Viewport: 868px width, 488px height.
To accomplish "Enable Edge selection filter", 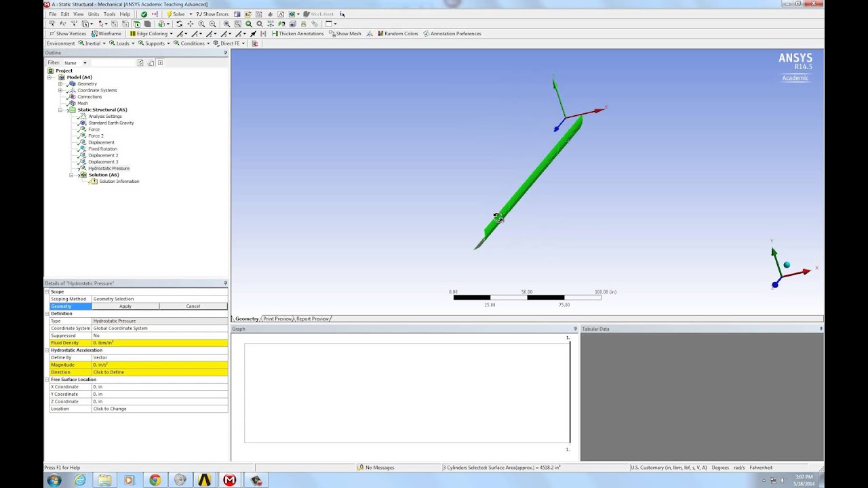I will coord(125,24).
